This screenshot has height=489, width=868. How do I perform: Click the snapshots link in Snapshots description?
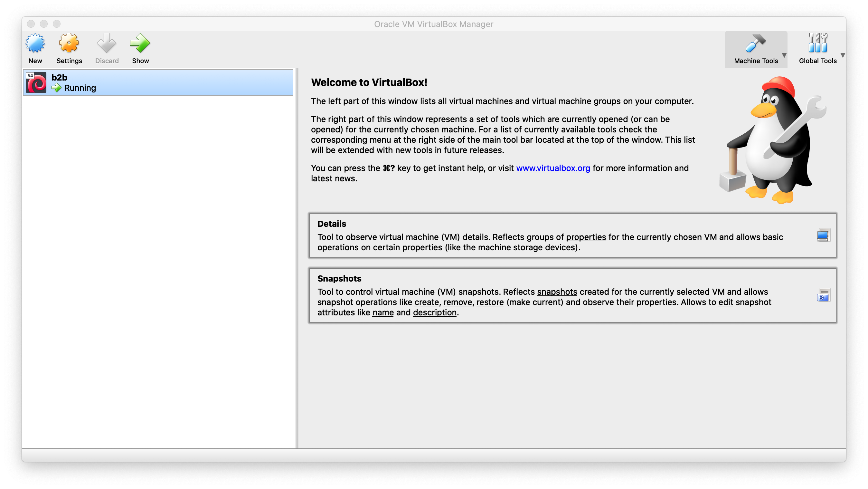557,292
